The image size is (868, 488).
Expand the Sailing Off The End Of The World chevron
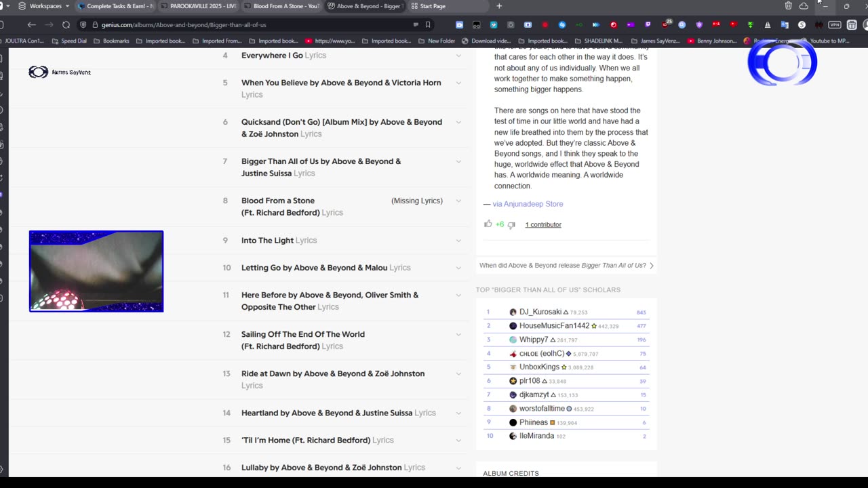[x=458, y=334]
